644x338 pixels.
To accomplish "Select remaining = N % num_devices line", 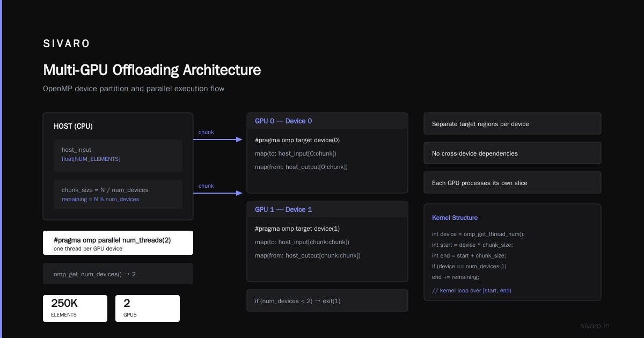I will 100,199.
